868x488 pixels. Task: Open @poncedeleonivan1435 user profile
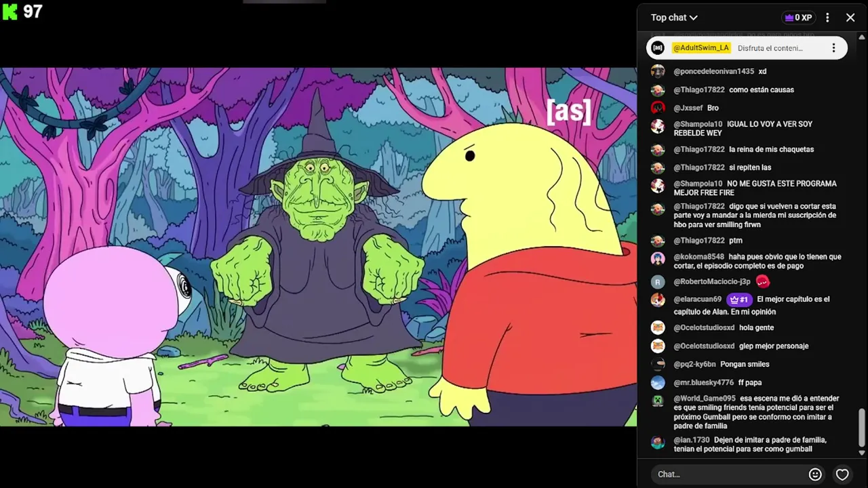[x=713, y=71]
